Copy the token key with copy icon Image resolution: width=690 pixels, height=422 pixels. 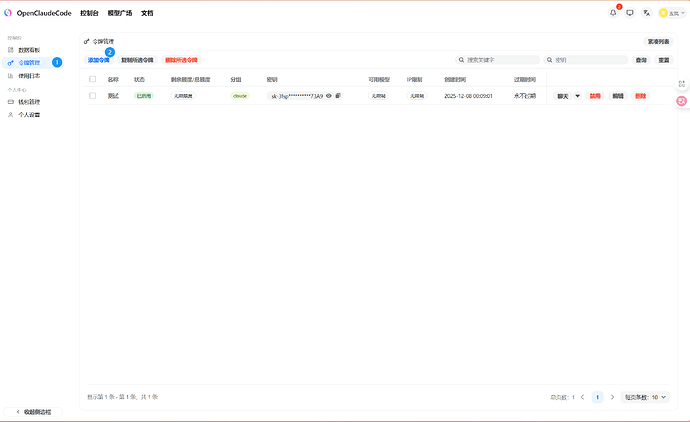338,95
